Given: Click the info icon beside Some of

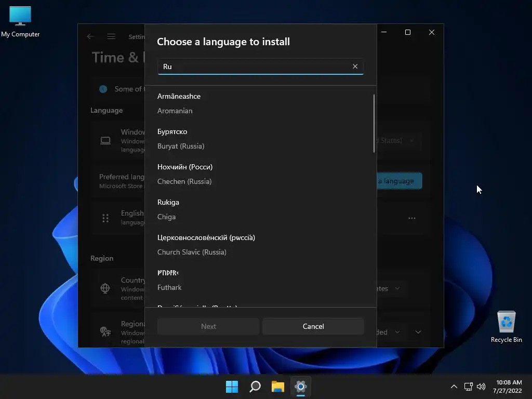Looking at the screenshot, I should (103, 89).
